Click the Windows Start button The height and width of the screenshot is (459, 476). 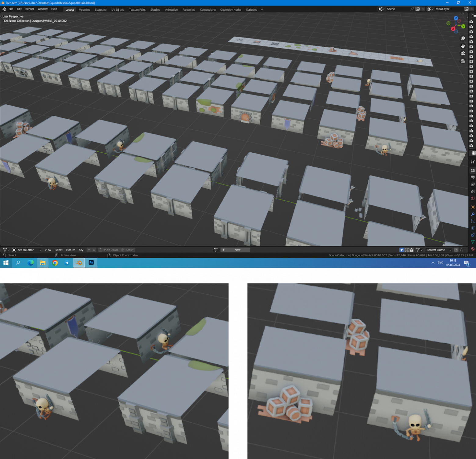pos(6,263)
